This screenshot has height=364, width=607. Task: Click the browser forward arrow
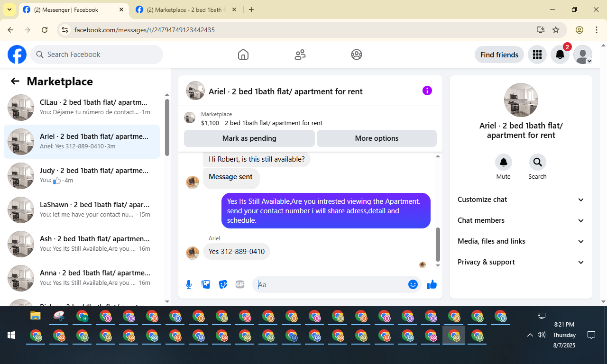[x=28, y=30]
